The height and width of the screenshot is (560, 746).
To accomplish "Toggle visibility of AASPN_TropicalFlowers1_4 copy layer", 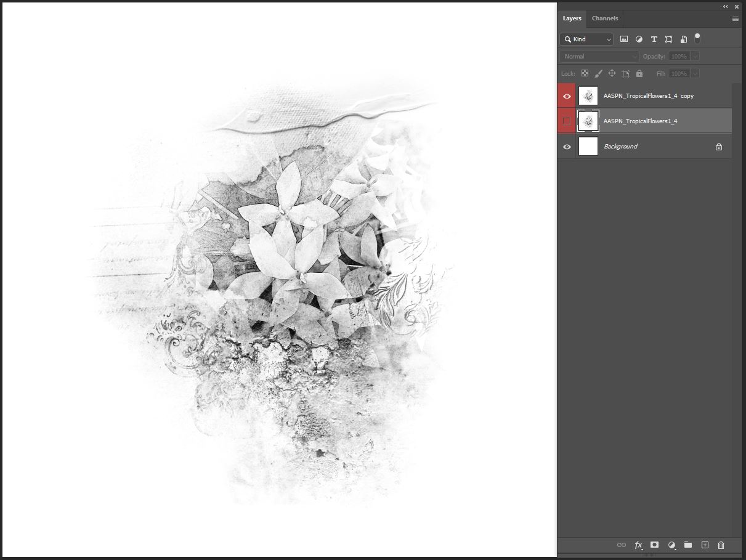I will tap(566, 95).
